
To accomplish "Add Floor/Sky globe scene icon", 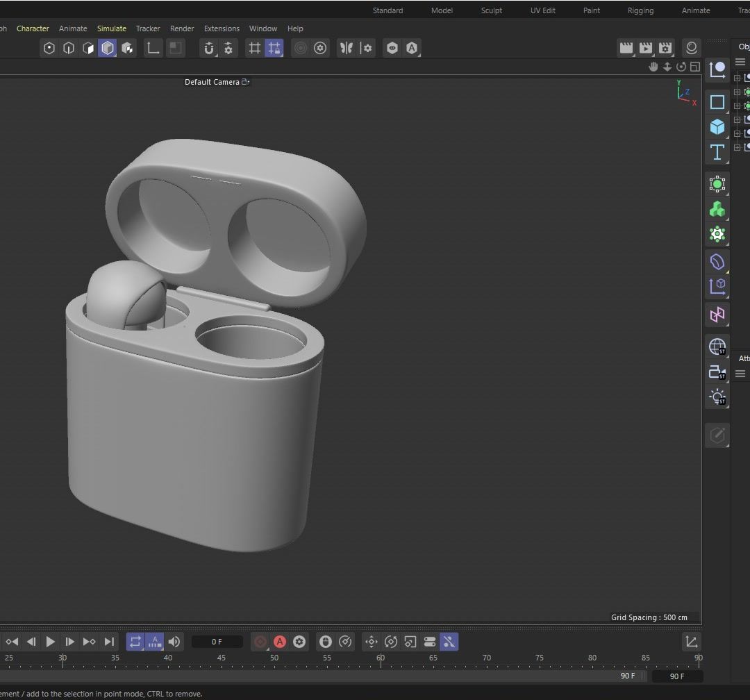I will [717, 347].
